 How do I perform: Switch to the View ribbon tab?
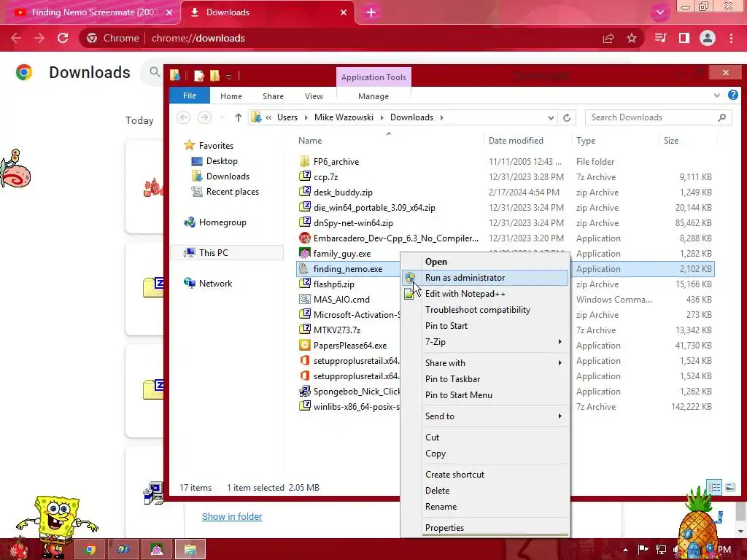point(314,96)
